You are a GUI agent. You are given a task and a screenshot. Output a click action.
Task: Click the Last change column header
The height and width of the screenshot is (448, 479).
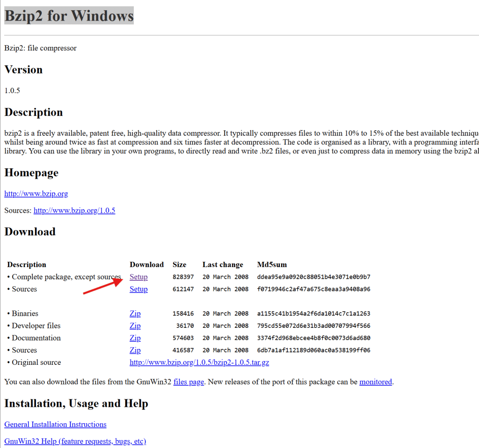[223, 265]
